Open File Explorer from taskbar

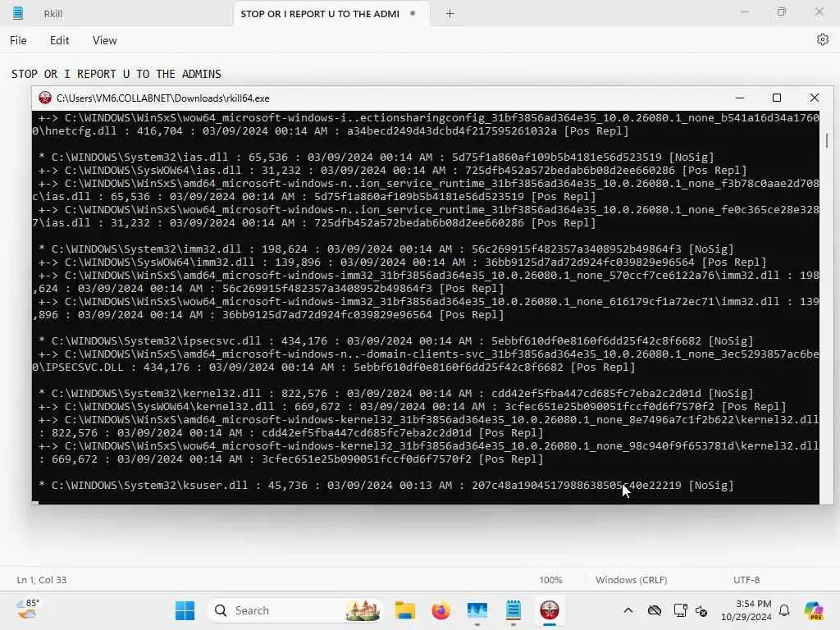pyautogui.click(x=405, y=610)
